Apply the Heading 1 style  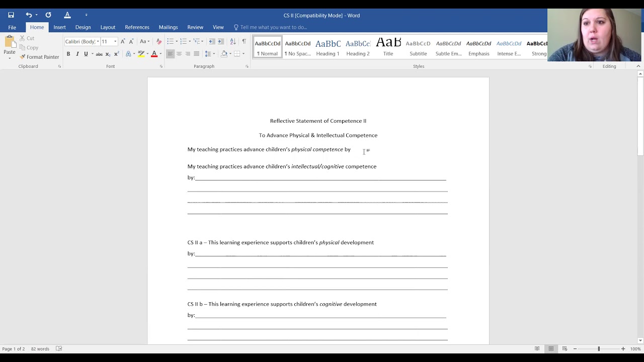coord(328,47)
